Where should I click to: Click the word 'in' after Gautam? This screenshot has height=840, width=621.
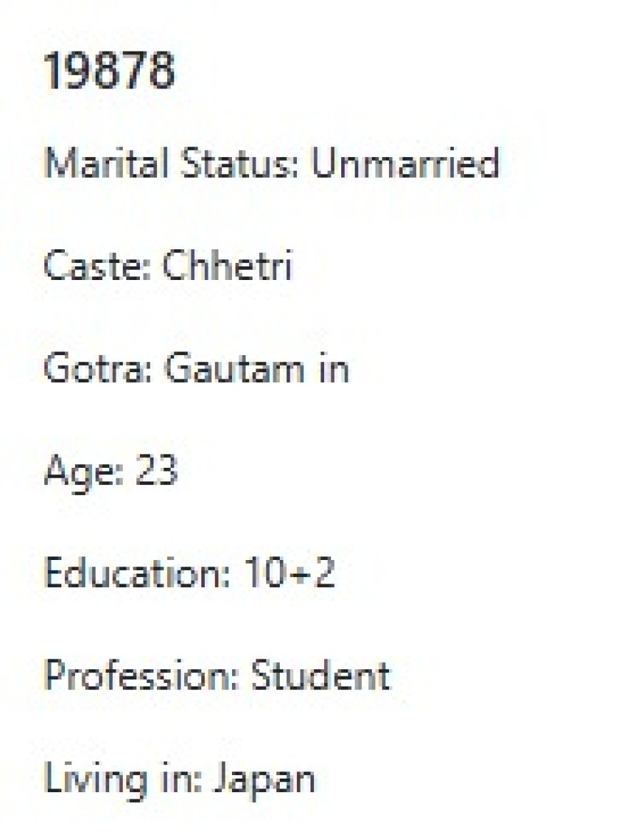click(334, 369)
